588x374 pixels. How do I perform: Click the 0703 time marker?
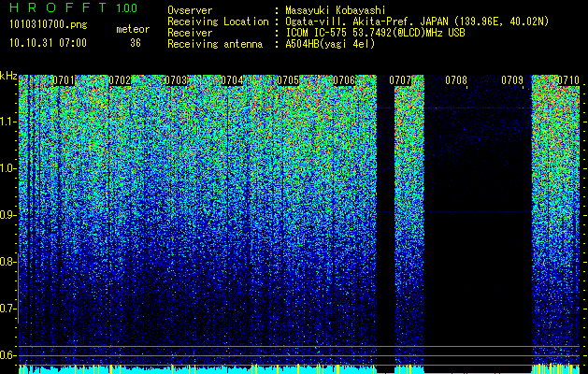(x=176, y=80)
